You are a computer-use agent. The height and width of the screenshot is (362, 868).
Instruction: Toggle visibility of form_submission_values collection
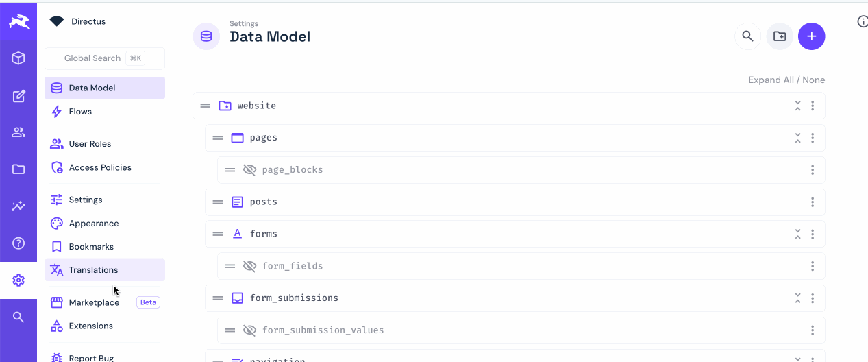(249, 330)
